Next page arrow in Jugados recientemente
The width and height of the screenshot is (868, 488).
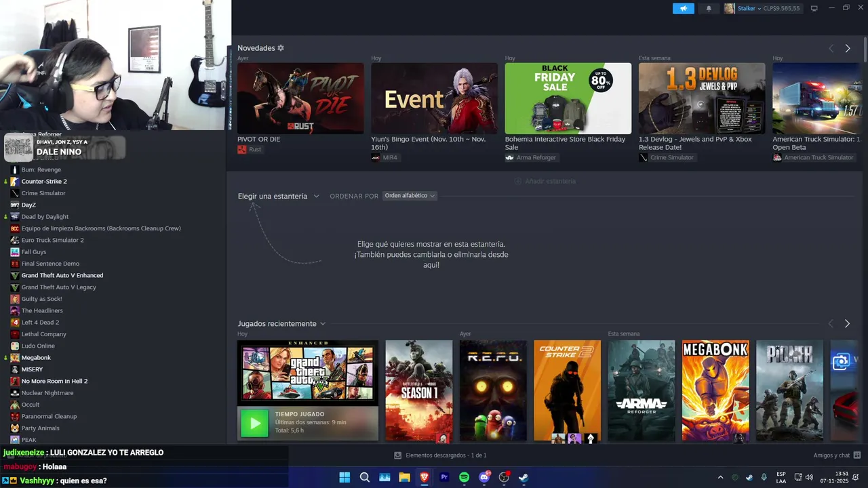tap(847, 324)
